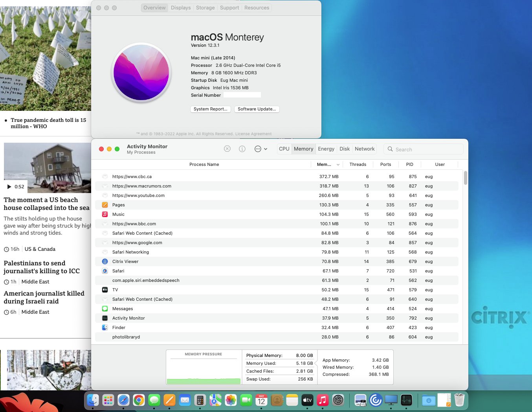Click the inspect process info icon
Image resolution: width=532 pixels, height=412 pixels.
(x=242, y=149)
